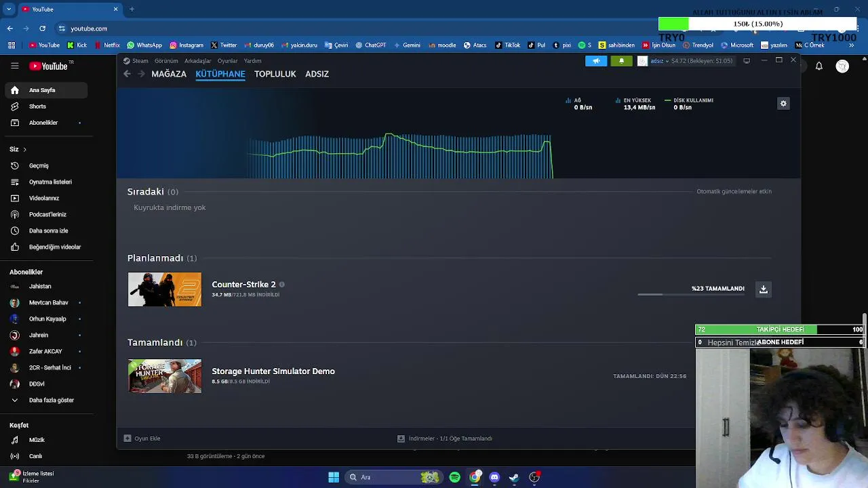Image resolution: width=868 pixels, height=488 pixels.
Task: Open a new Chrome tab
Action: (132, 9)
